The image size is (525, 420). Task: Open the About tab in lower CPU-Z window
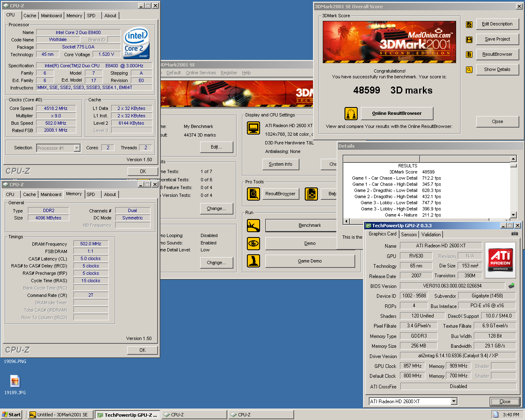click(110, 194)
